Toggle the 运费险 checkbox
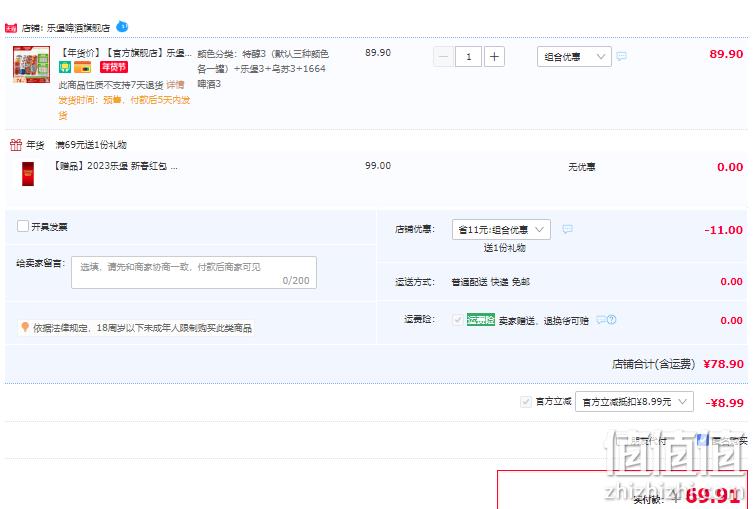This screenshot has height=509, width=754. point(457,320)
